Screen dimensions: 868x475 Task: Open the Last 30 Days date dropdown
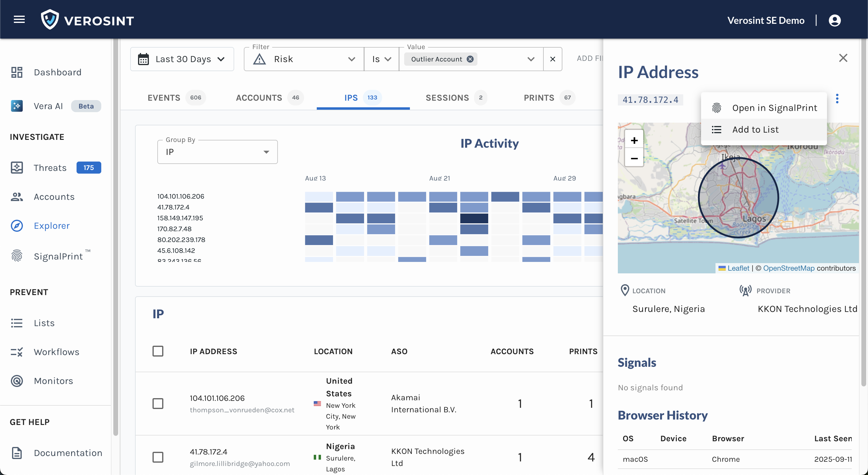[x=182, y=59]
